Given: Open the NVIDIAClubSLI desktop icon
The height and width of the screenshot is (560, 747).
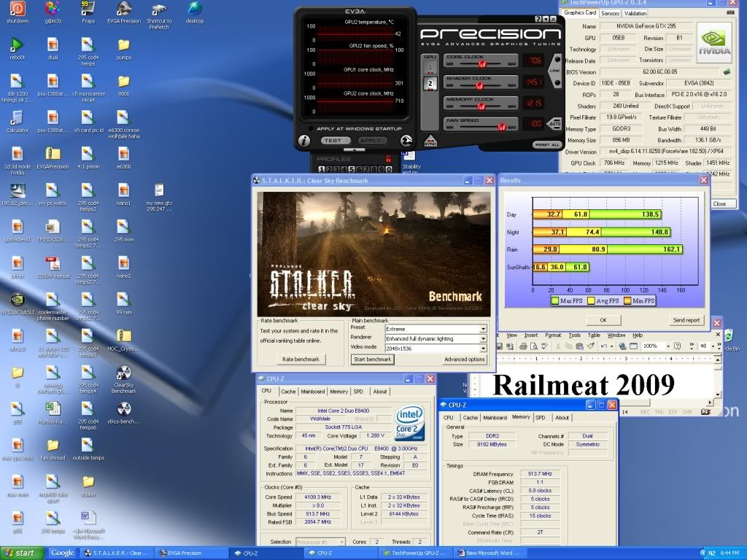Looking at the screenshot, I should point(18,304).
